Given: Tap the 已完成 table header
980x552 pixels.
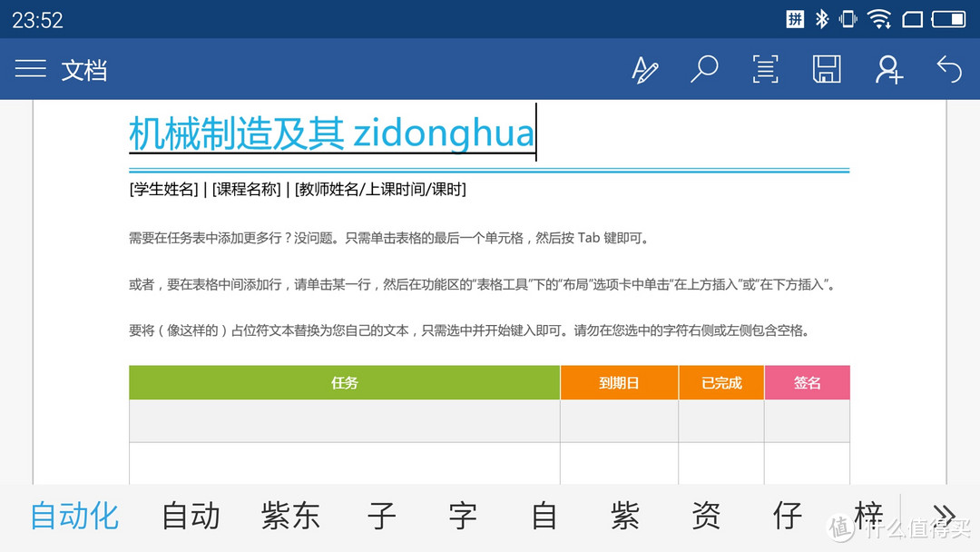Looking at the screenshot, I should pyautogui.click(x=721, y=382).
